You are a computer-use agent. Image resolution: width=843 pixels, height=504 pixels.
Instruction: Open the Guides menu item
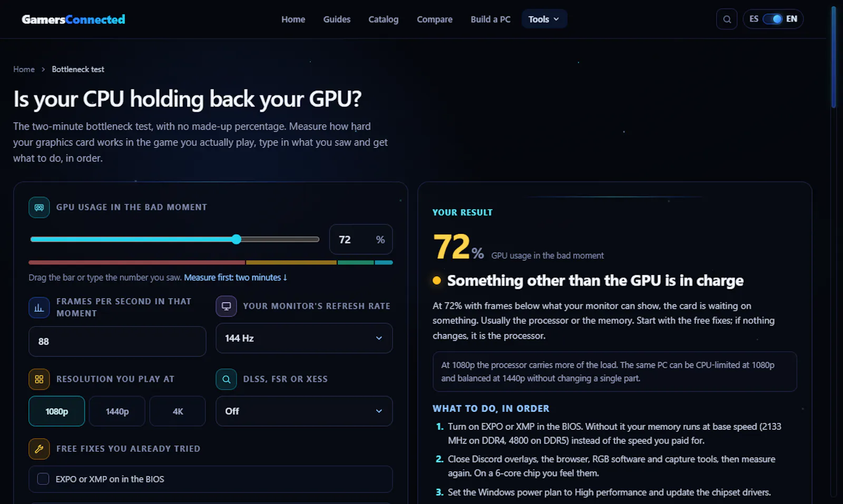[337, 19]
